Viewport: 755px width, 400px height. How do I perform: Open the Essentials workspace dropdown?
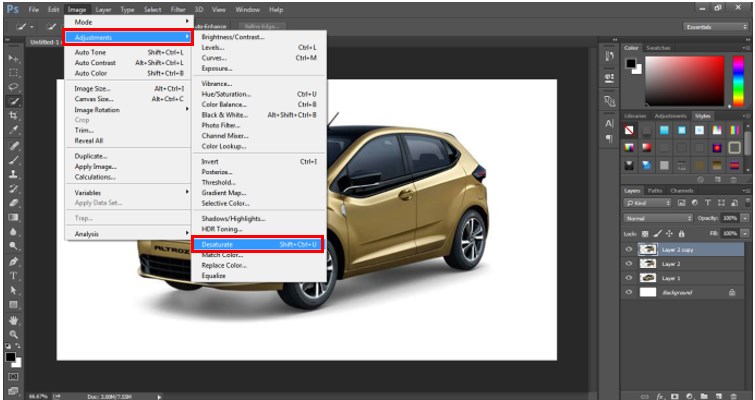pos(715,27)
